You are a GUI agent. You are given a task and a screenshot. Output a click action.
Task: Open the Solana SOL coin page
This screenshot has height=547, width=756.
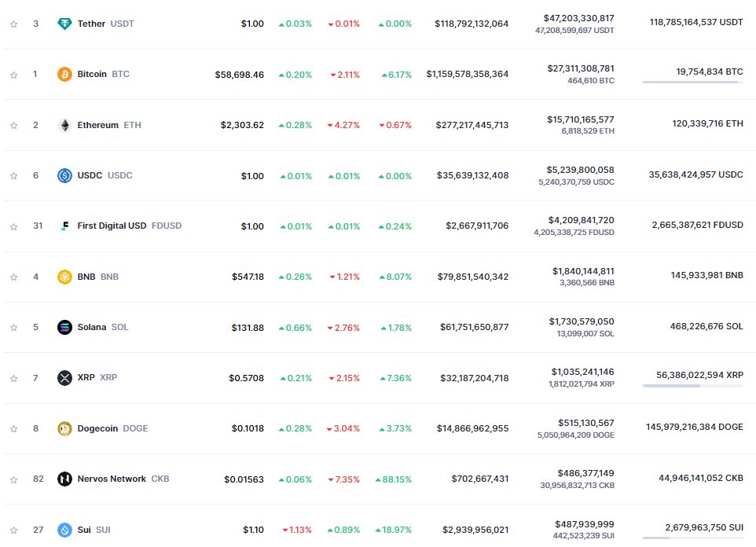pyautogui.click(x=103, y=327)
